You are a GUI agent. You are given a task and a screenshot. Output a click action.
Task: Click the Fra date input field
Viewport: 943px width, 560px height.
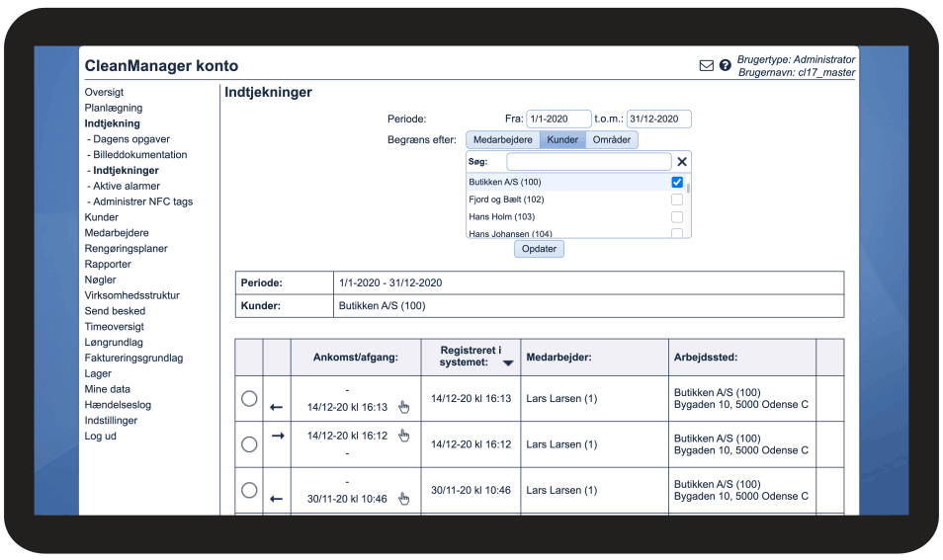558,119
